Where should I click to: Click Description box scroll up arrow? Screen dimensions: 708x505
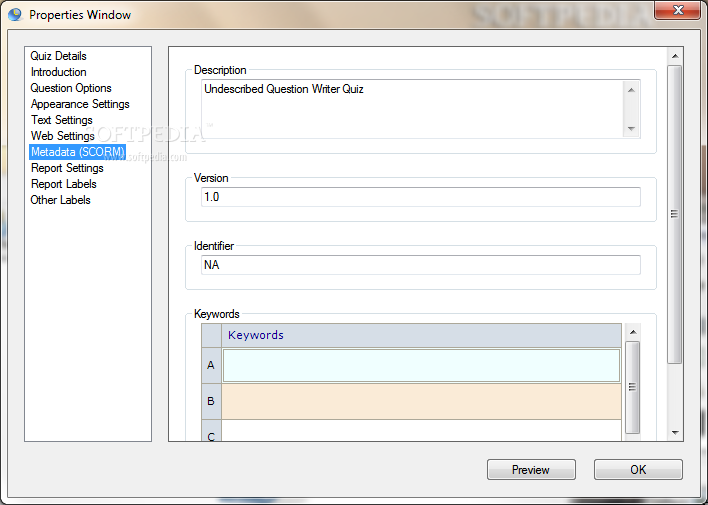coord(631,90)
